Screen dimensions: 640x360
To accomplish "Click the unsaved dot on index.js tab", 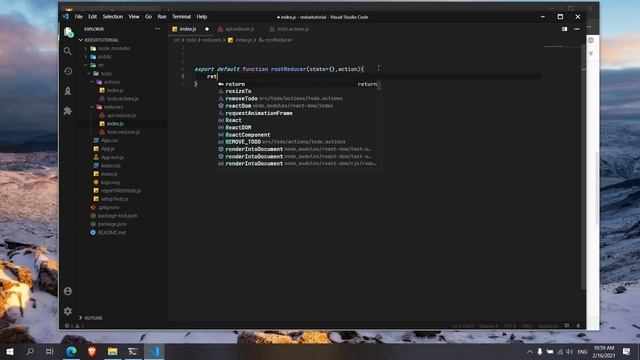I will [207, 29].
